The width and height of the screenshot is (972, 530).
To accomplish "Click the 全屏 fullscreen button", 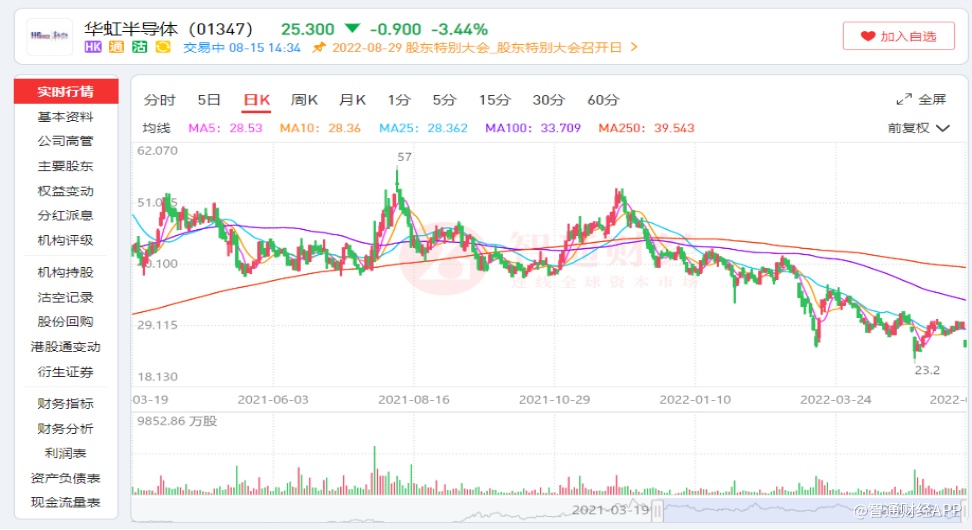I will pyautogui.click(x=922, y=99).
